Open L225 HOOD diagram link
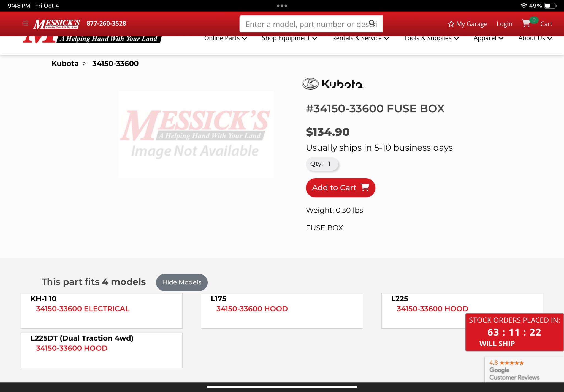The image size is (564, 392). (x=432, y=309)
